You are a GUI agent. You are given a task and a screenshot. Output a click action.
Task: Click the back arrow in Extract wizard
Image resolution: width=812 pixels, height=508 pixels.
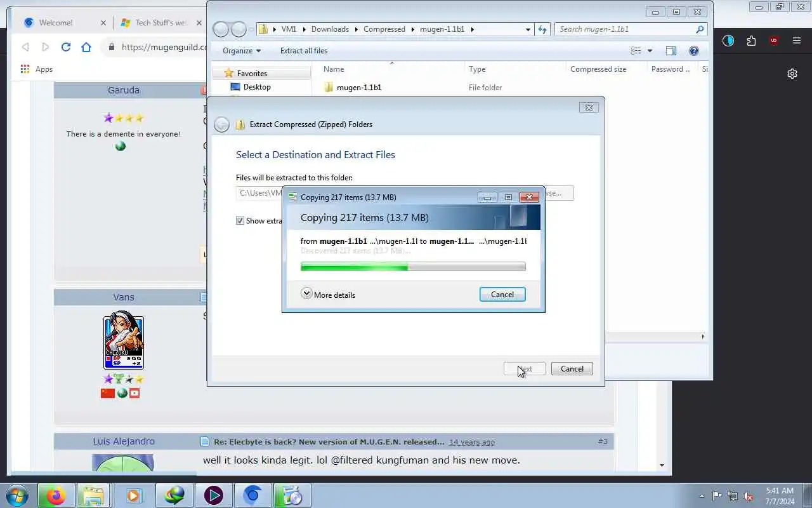[x=221, y=124]
